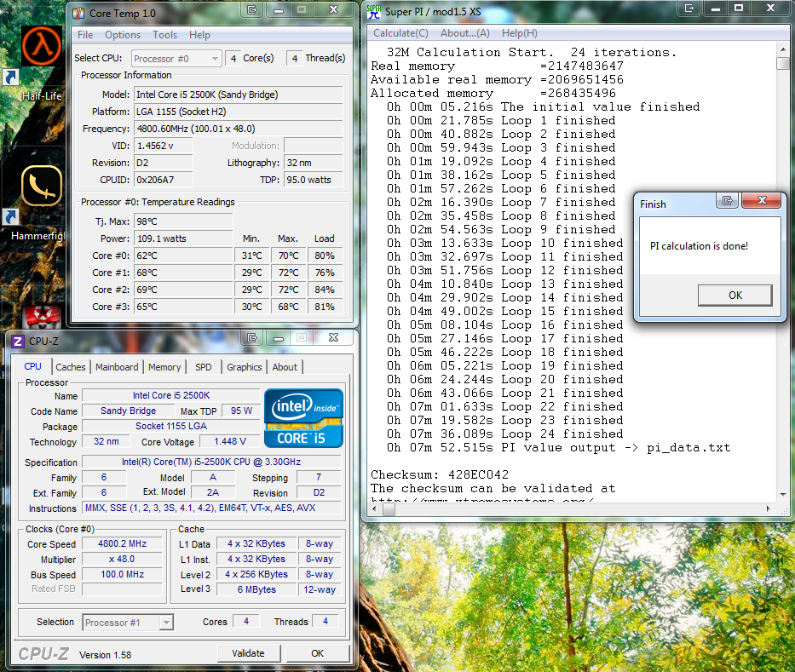This screenshot has width=795, height=672.
Task: Open the Selection processor dropdown in CPU-Z
Action: 128,623
